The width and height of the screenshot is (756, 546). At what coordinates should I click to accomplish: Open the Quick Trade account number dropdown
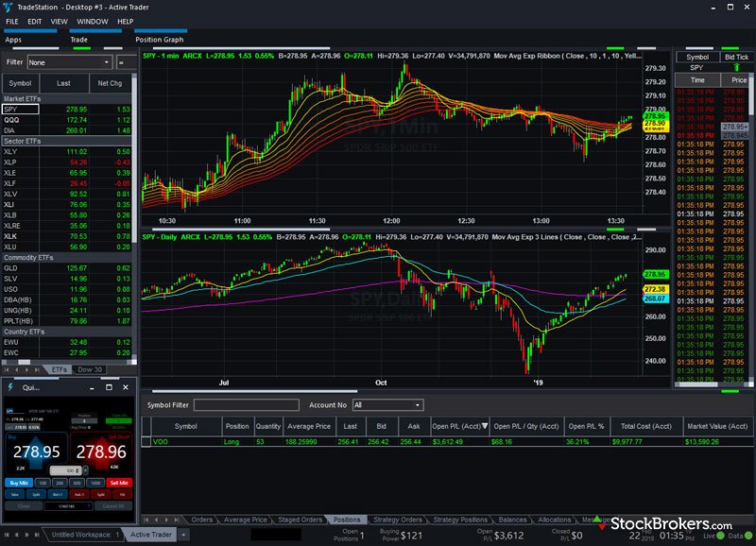point(68,506)
